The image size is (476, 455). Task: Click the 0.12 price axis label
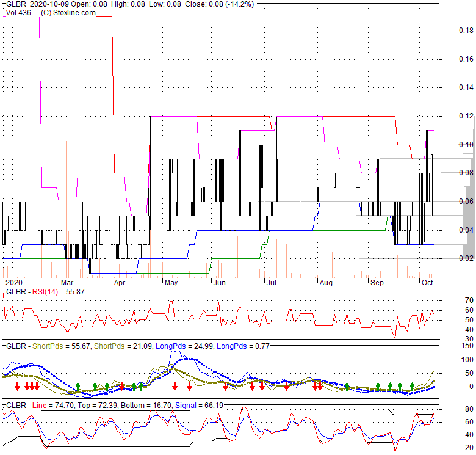[x=466, y=116]
